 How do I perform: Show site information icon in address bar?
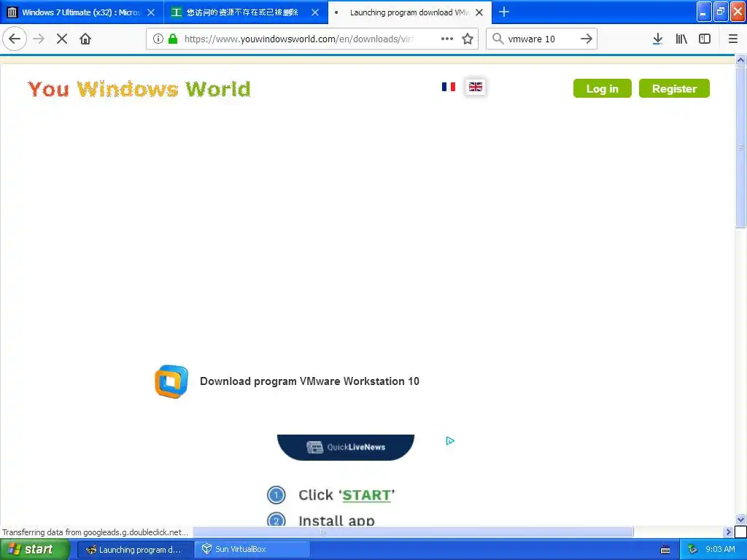[158, 39]
